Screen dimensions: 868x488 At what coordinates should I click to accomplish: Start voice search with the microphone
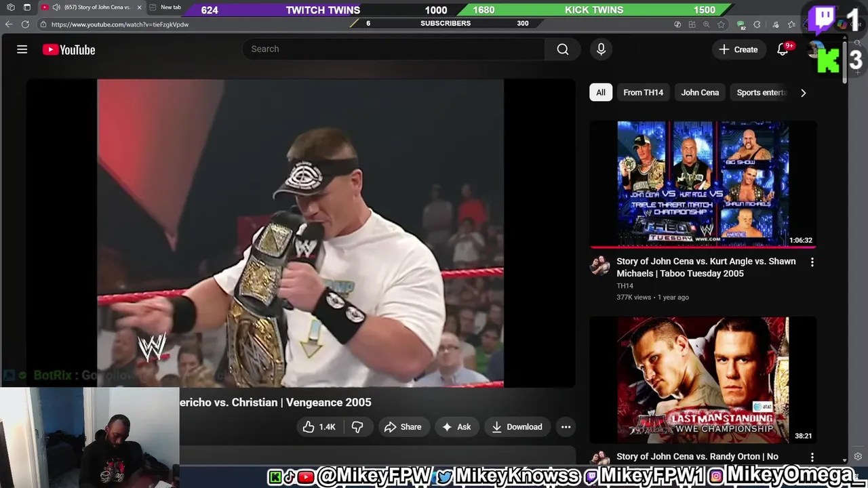tap(601, 49)
